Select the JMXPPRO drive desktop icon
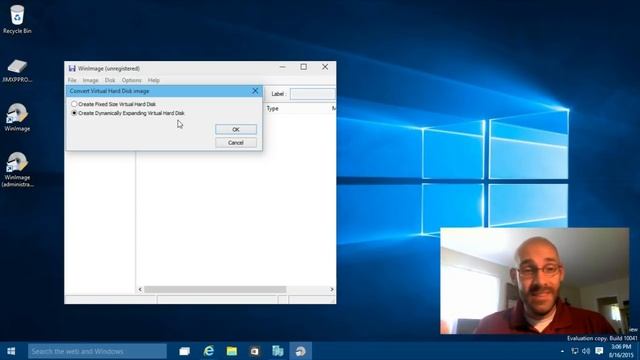Screen dimensions: 640x360 tap(17, 71)
